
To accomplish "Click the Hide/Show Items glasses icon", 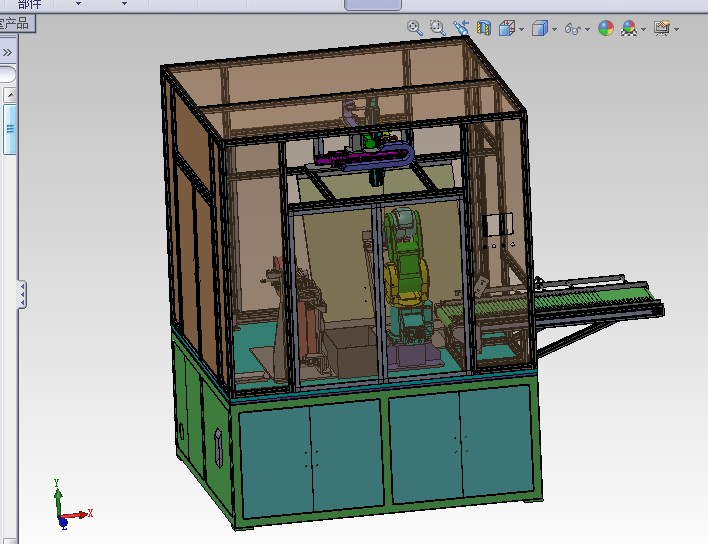I will pos(573,29).
